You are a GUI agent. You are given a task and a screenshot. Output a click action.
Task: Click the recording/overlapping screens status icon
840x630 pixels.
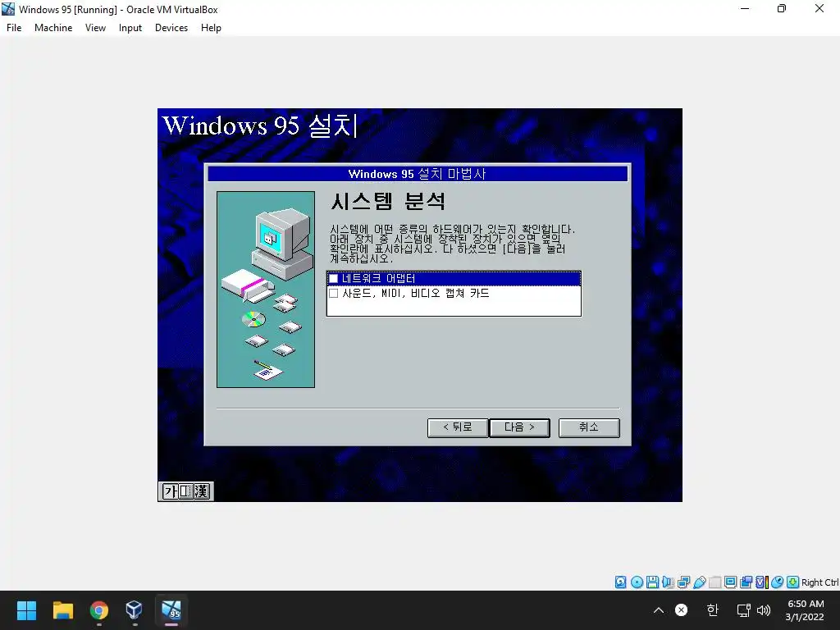click(x=746, y=582)
